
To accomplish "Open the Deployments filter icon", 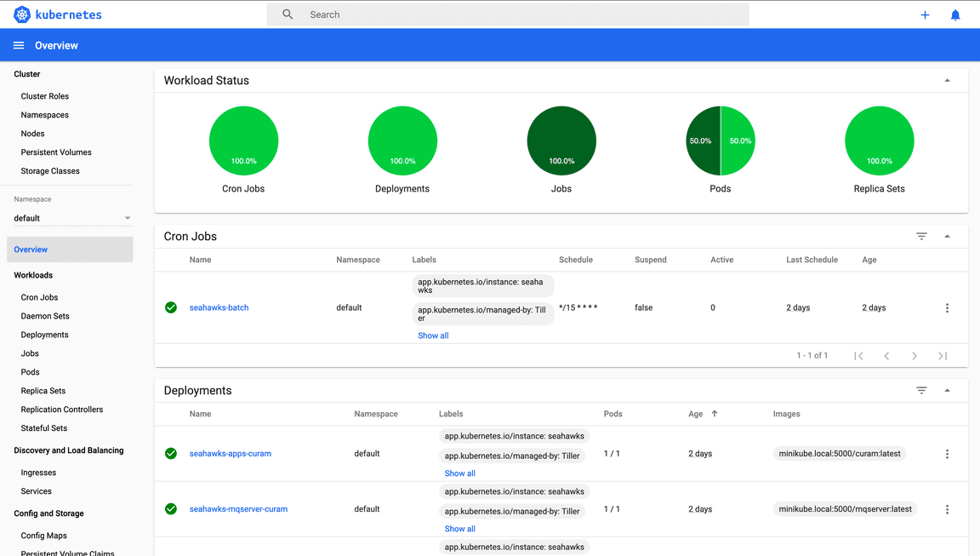I will (x=921, y=390).
